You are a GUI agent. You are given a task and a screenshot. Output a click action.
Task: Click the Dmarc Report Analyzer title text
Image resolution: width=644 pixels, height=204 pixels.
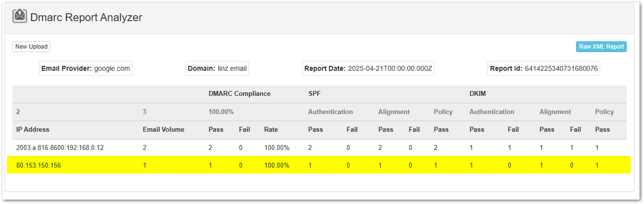tap(86, 18)
